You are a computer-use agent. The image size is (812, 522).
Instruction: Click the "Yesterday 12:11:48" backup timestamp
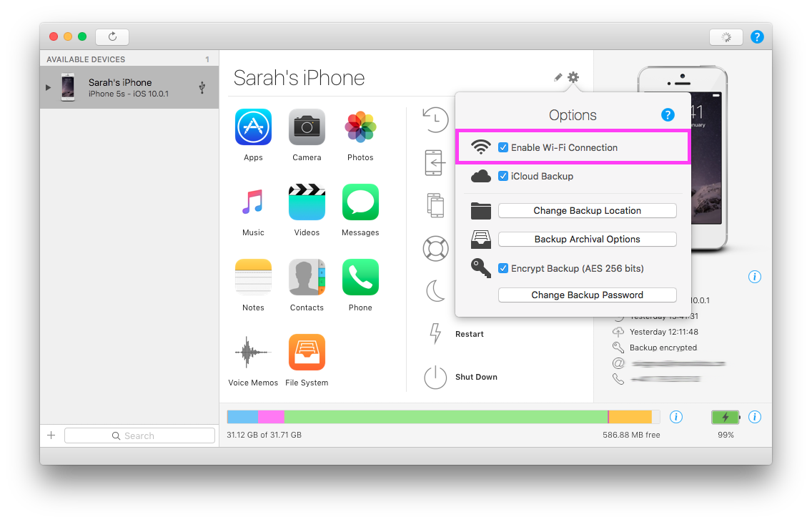coord(663,332)
